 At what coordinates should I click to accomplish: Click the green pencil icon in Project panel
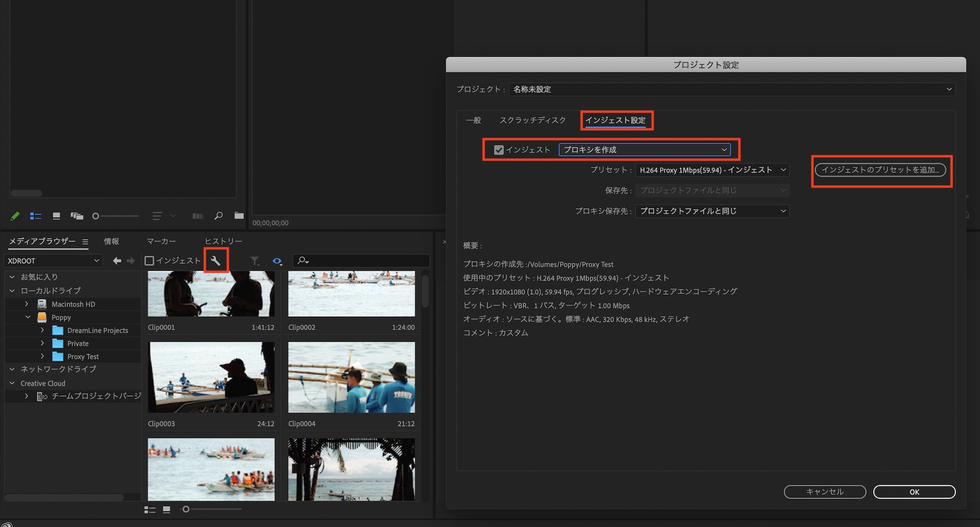[x=15, y=216]
